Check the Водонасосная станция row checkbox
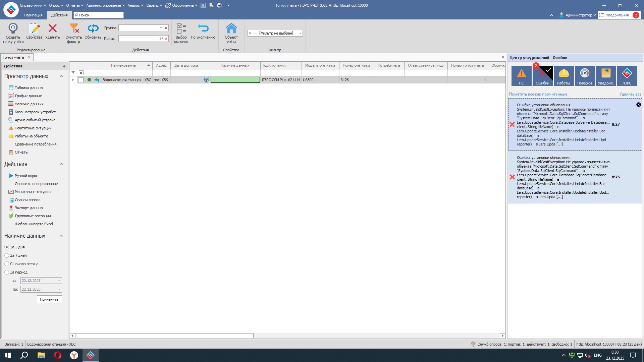 click(x=81, y=80)
